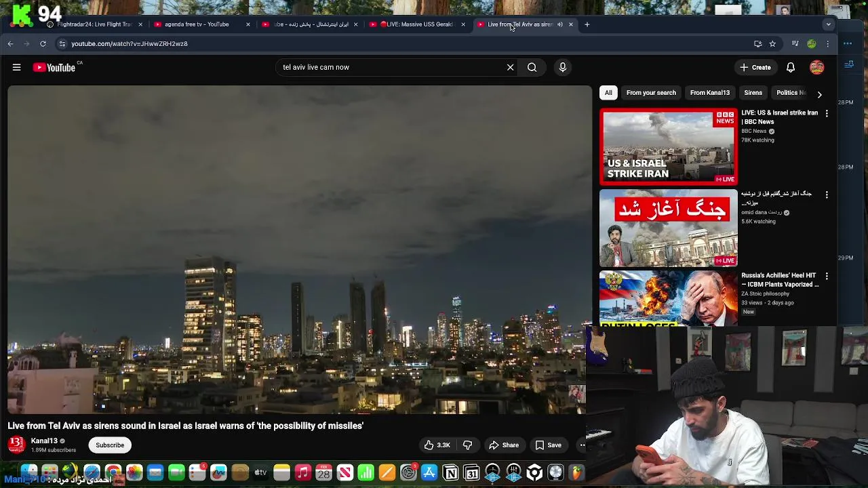
Task: Launch the Music app from the Dock
Action: pos(302,472)
